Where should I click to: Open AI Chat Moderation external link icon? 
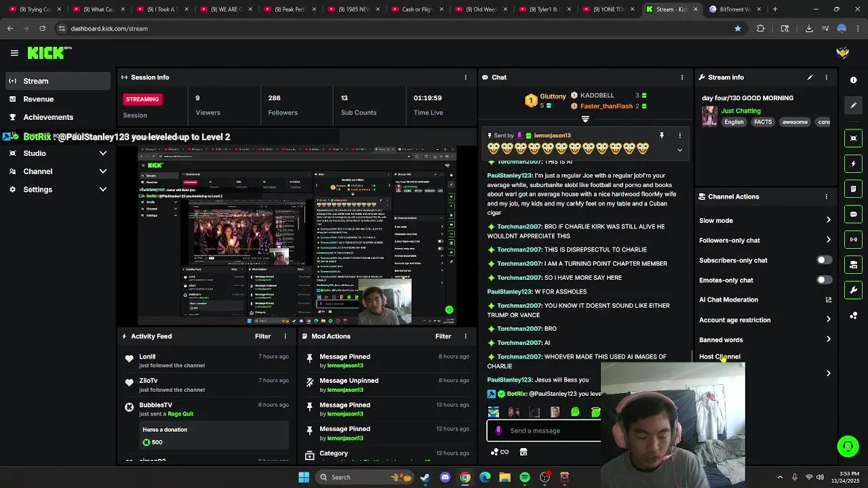pyautogui.click(x=828, y=300)
